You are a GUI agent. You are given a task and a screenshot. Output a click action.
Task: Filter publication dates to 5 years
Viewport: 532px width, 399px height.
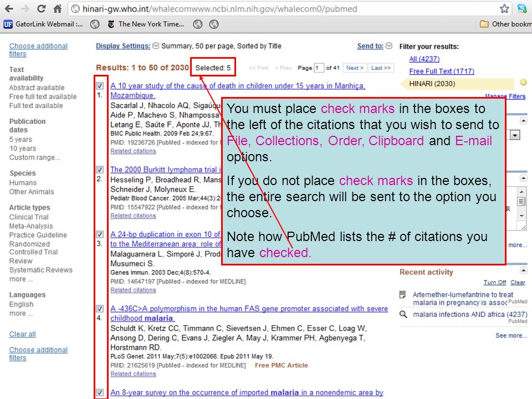(21, 140)
